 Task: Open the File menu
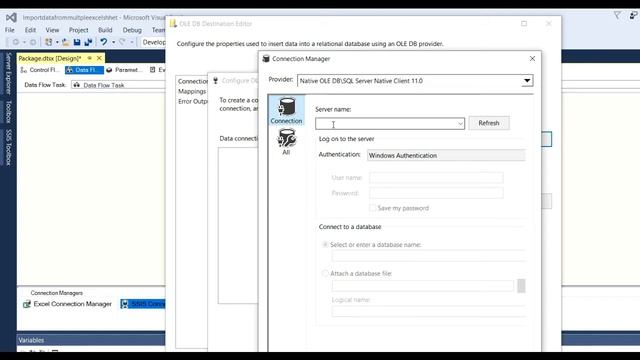10,30
